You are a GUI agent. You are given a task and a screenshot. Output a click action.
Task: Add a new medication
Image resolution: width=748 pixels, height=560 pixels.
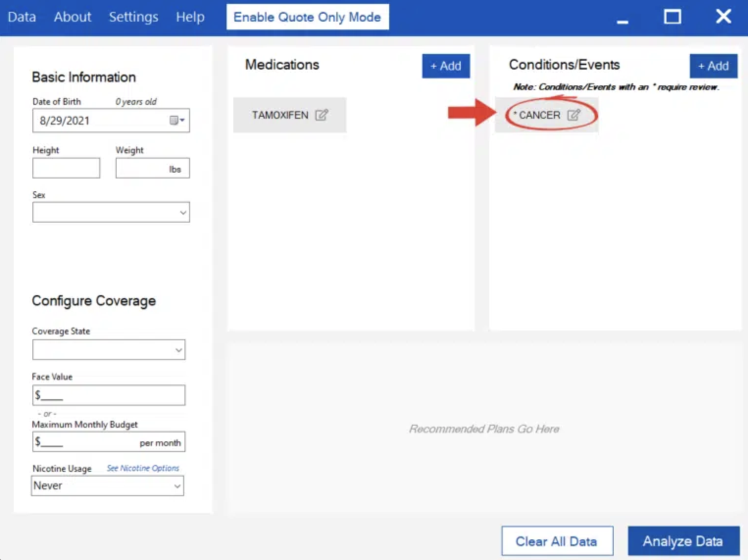click(x=446, y=66)
